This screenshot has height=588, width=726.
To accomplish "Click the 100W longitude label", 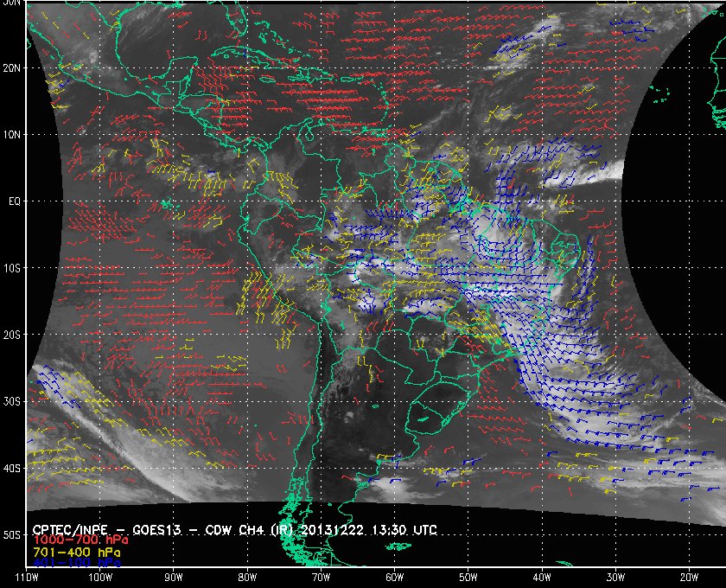I will (x=100, y=578).
